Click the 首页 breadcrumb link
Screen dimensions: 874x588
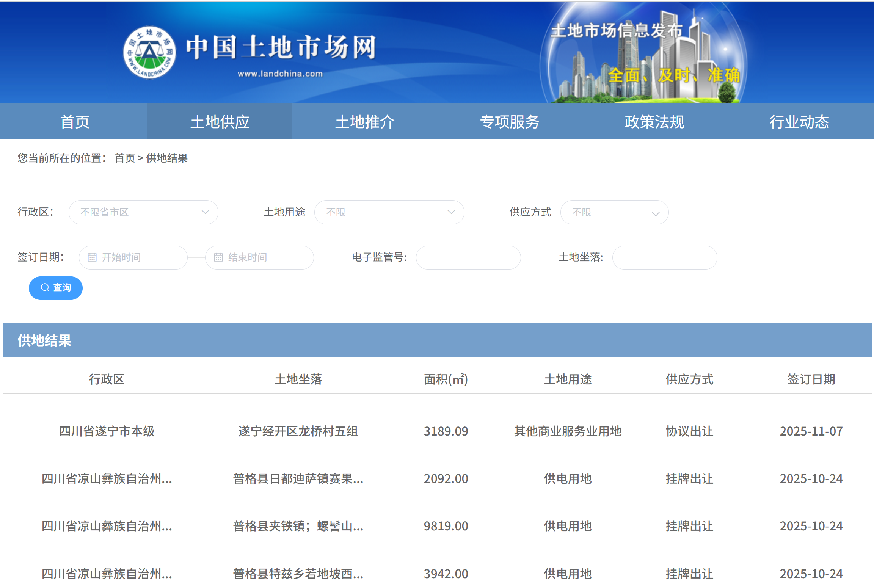pos(125,158)
